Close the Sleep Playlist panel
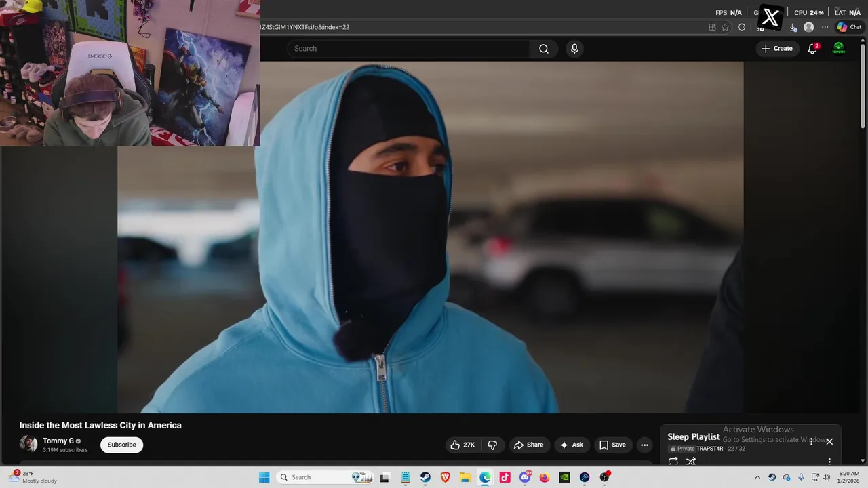 click(829, 441)
